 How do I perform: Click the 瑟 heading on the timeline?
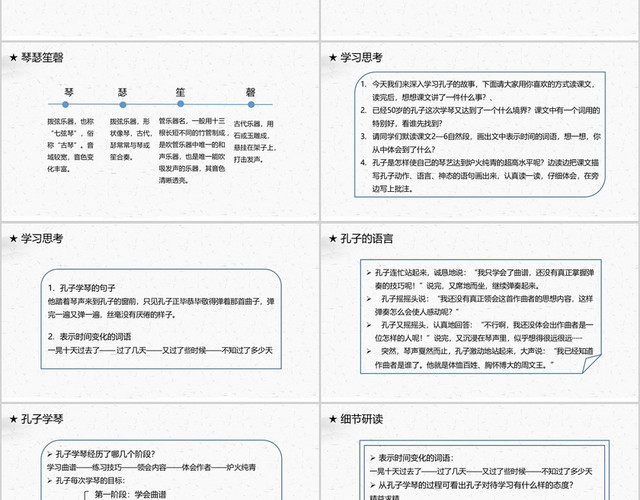coord(122,92)
